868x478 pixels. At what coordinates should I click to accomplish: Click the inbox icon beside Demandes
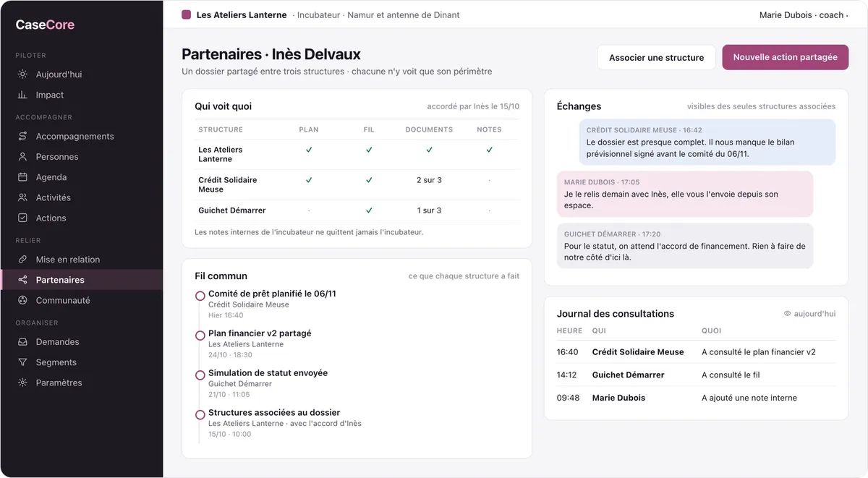click(x=22, y=342)
